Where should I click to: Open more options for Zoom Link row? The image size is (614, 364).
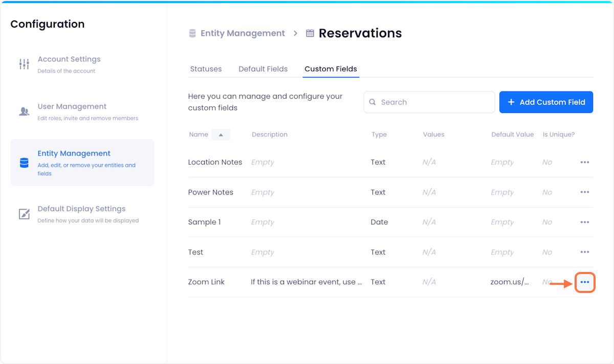click(x=585, y=282)
